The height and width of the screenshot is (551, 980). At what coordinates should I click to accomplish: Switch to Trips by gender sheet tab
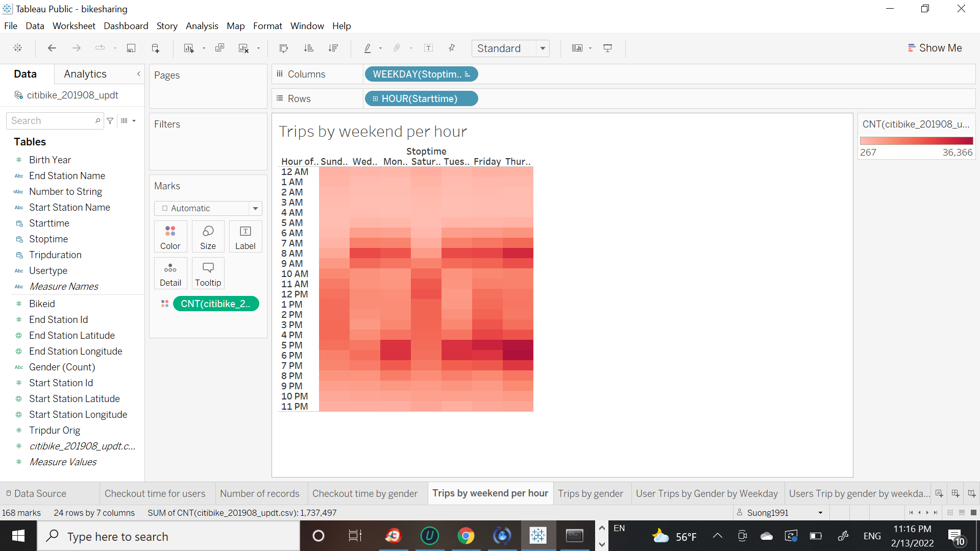pos(591,493)
